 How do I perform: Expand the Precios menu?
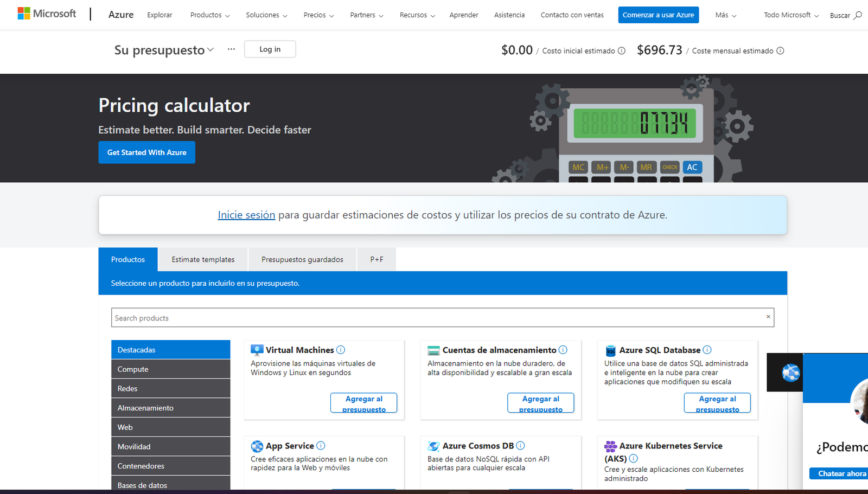pyautogui.click(x=318, y=15)
